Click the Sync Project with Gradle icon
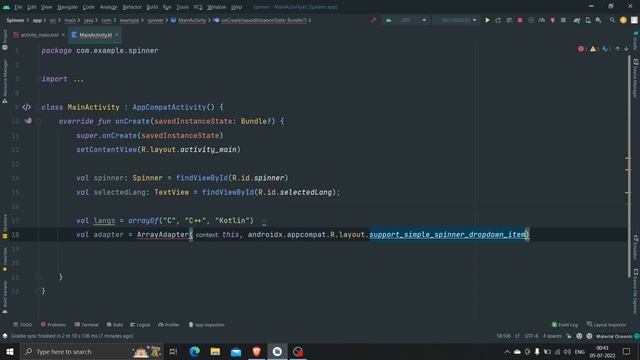Screen dimensions: 640x360 pos(577,20)
